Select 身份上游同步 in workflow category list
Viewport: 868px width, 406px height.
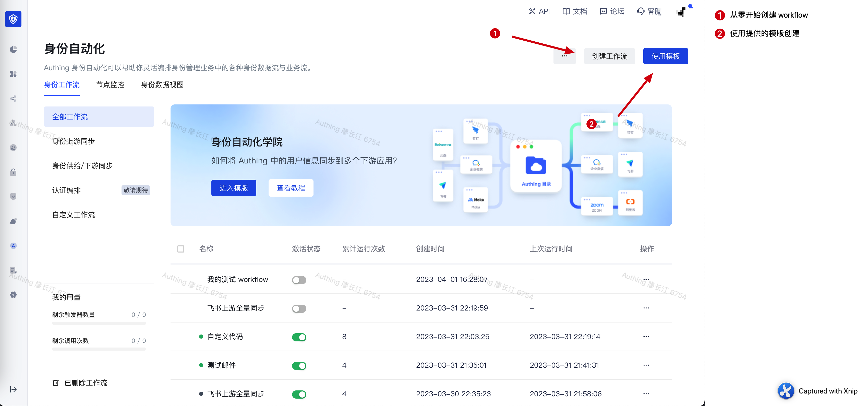tap(74, 141)
